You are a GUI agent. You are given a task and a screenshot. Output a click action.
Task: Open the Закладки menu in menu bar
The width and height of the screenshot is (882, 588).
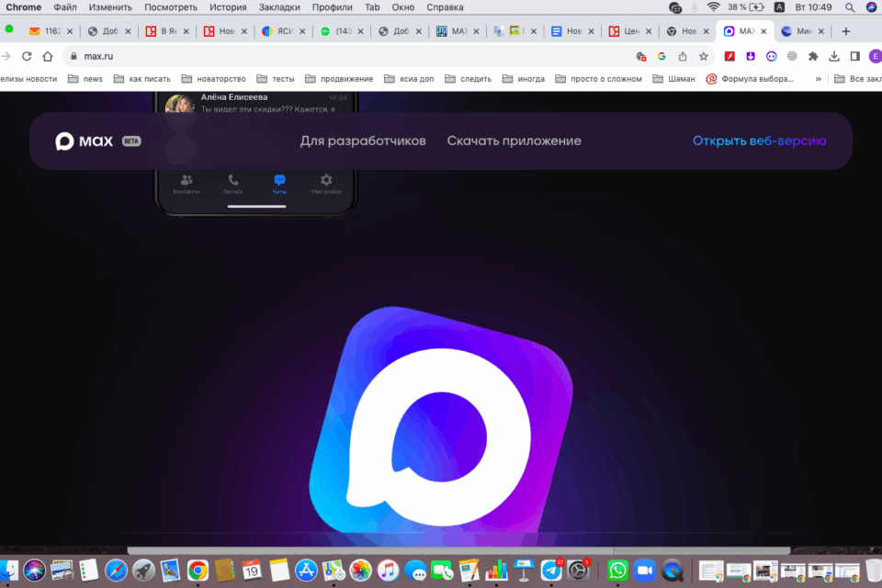[x=279, y=7]
